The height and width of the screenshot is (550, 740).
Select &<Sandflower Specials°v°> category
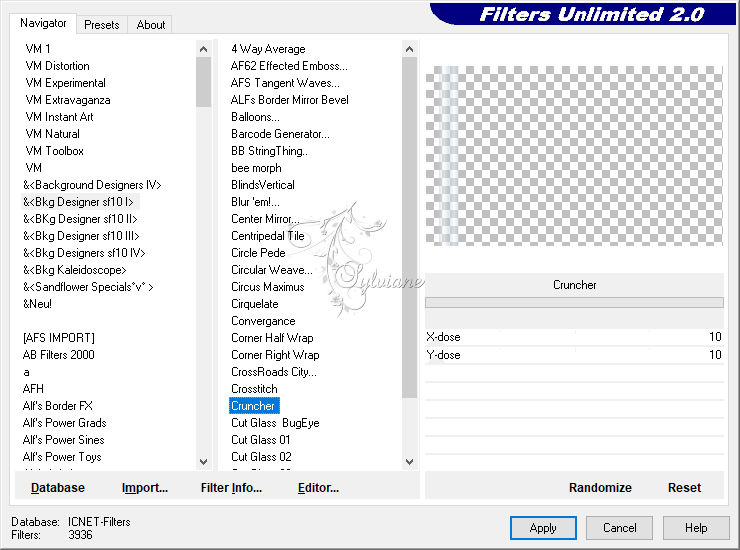(88, 287)
